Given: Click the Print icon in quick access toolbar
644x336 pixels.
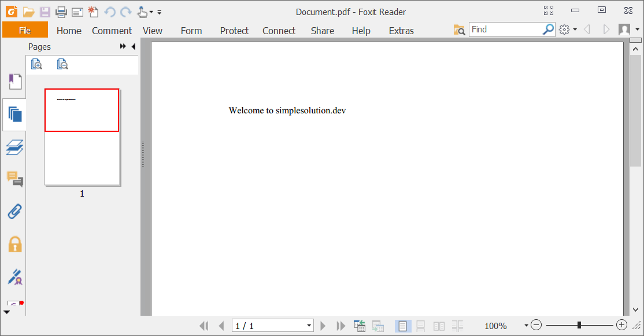Looking at the screenshot, I should 61,10.
